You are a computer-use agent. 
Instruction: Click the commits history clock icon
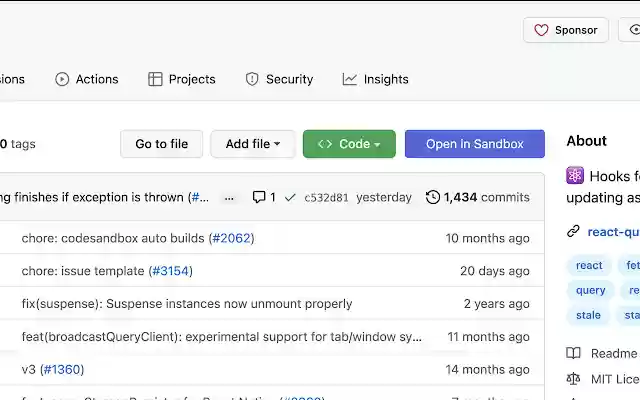433,197
